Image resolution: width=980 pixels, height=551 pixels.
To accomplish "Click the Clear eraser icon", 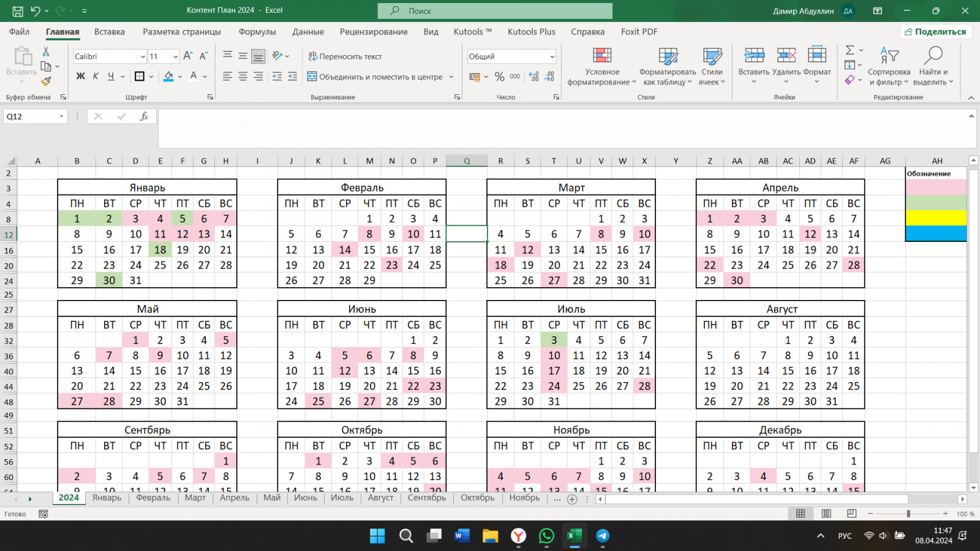I will pyautogui.click(x=850, y=80).
